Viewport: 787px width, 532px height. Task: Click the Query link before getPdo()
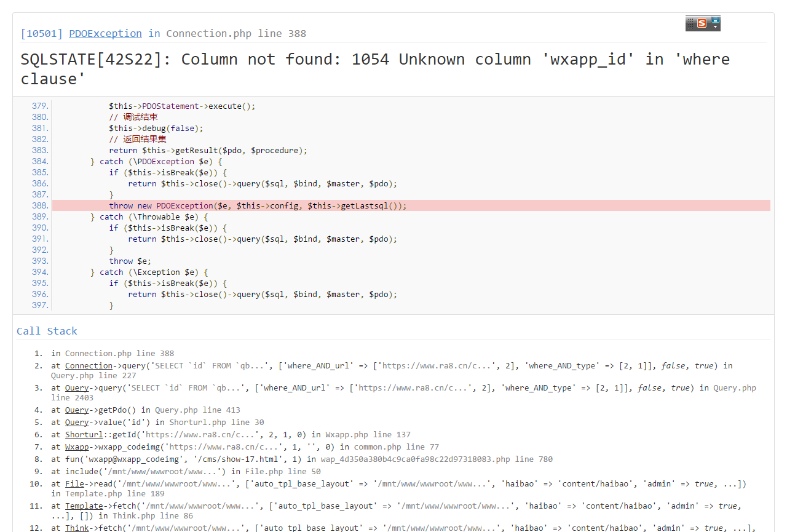(x=77, y=410)
